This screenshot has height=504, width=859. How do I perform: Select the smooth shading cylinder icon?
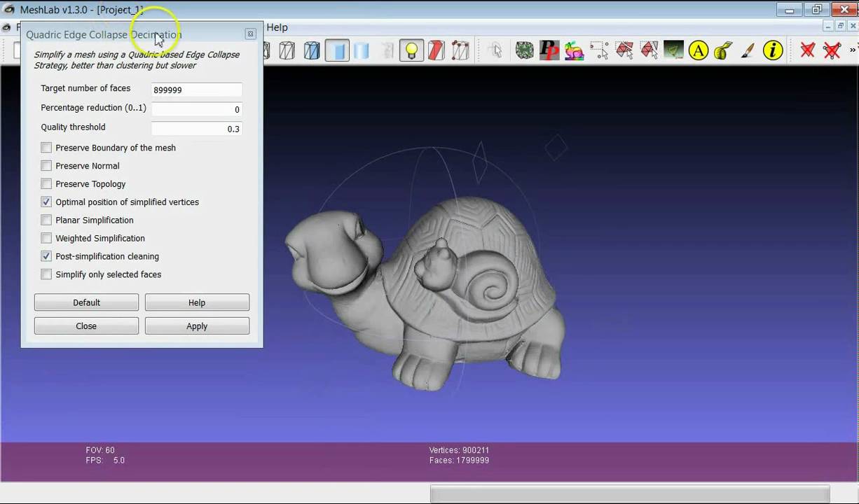pos(362,50)
